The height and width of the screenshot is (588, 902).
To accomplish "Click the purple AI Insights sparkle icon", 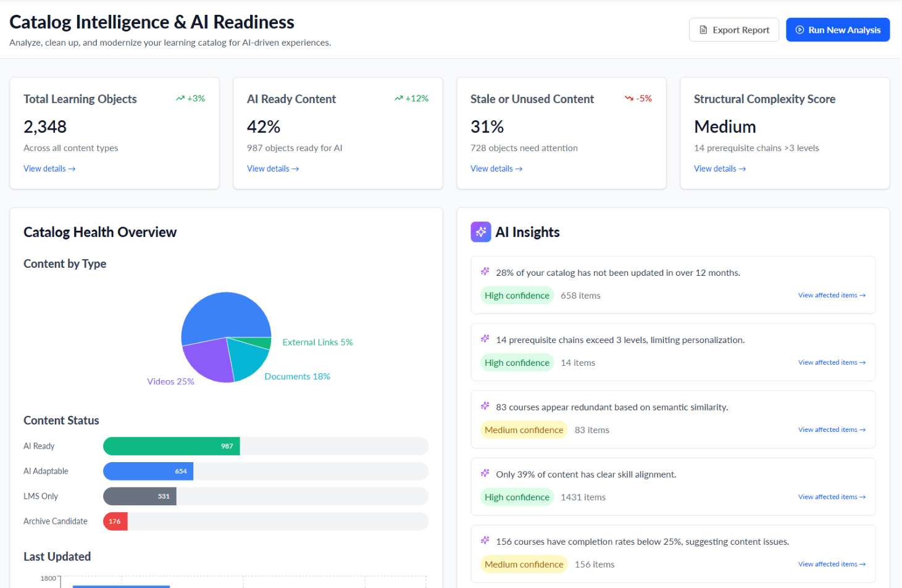I will 481,232.
